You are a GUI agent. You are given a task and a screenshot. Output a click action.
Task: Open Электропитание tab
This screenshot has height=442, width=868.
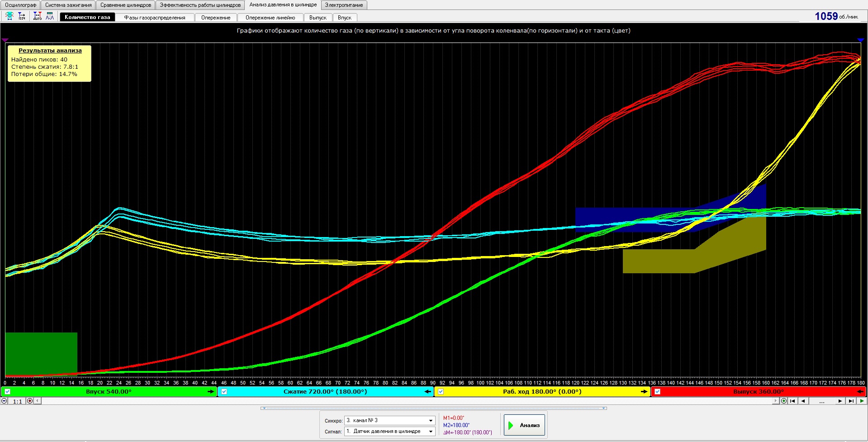344,5
